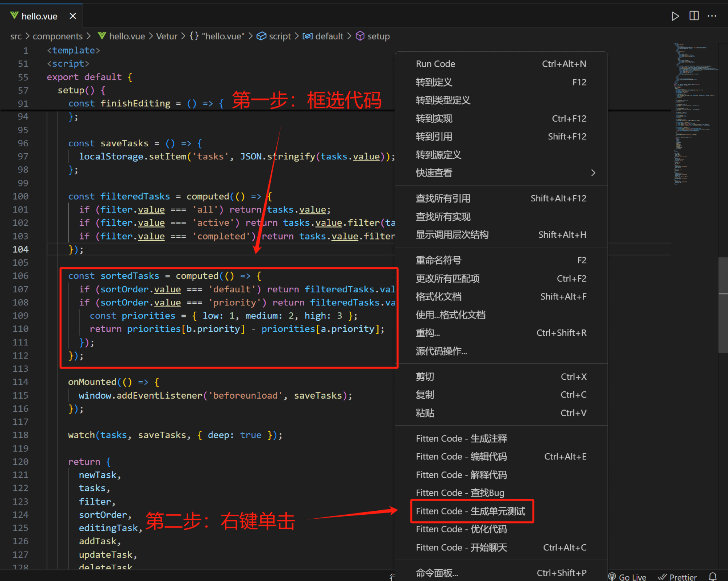Choose 格式化文档 menu entry
This screenshot has width=728, height=581.
(x=501, y=297)
